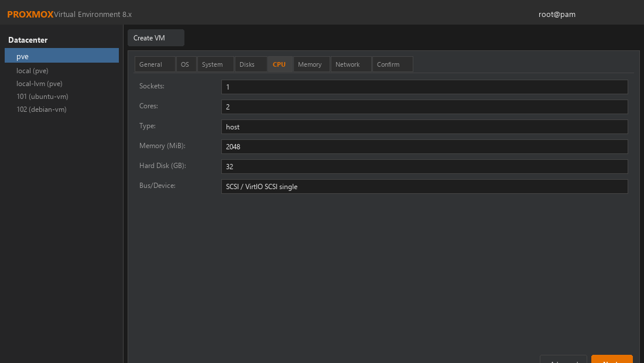Click the PROXMOX logo

point(30,15)
